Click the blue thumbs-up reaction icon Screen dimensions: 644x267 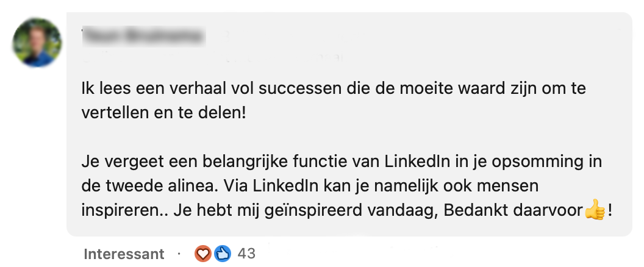(x=223, y=254)
